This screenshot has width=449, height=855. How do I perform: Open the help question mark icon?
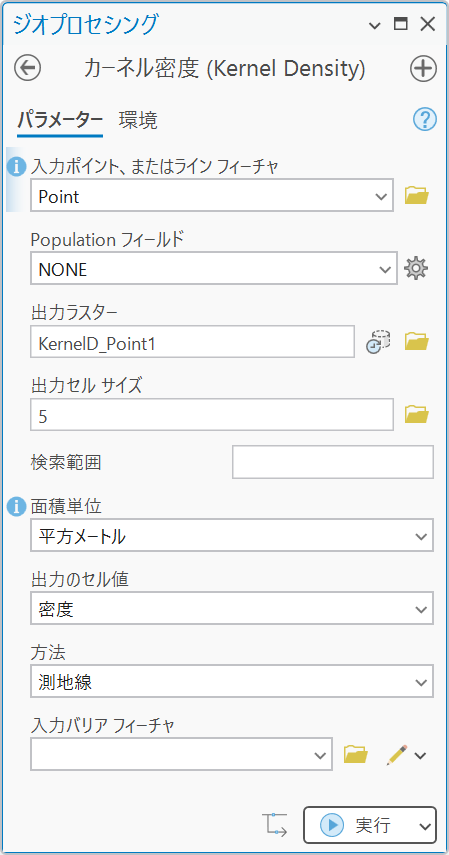425,119
